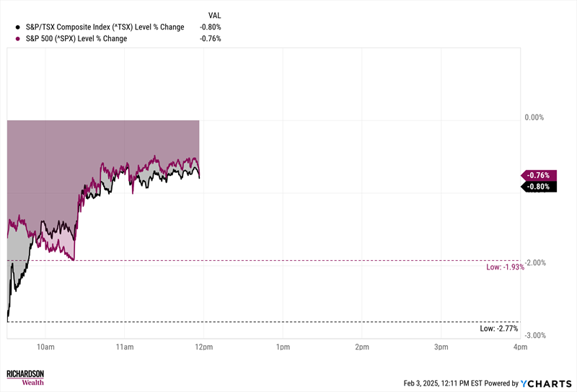Click the 4pm time axis label
The image size is (577, 392).
point(519,348)
